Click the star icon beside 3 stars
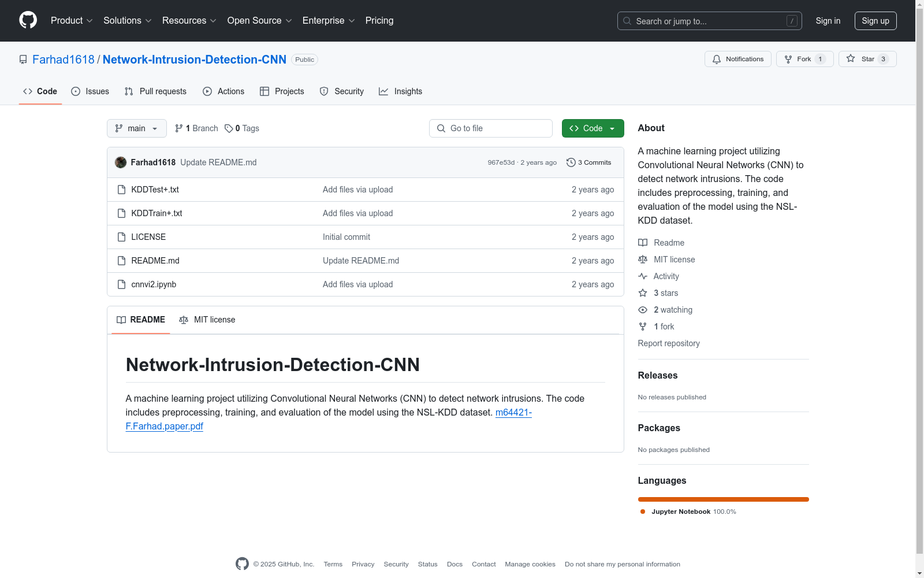 click(x=643, y=293)
